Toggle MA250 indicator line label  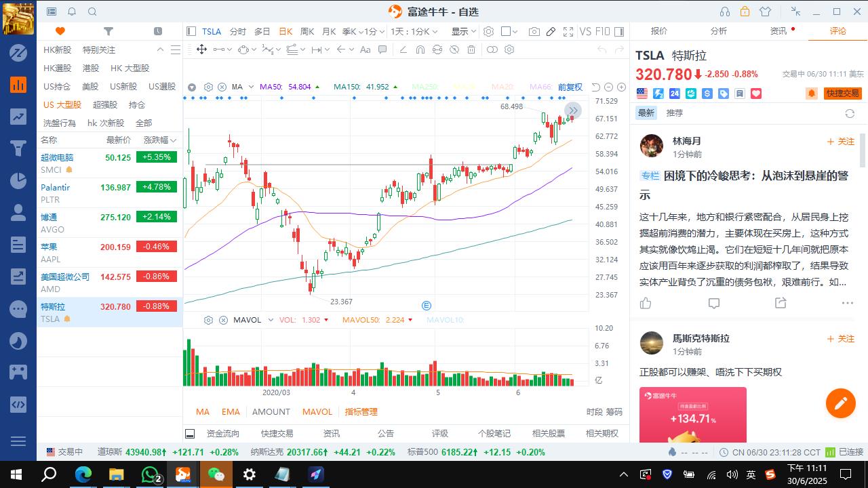pyautogui.click(x=425, y=87)
